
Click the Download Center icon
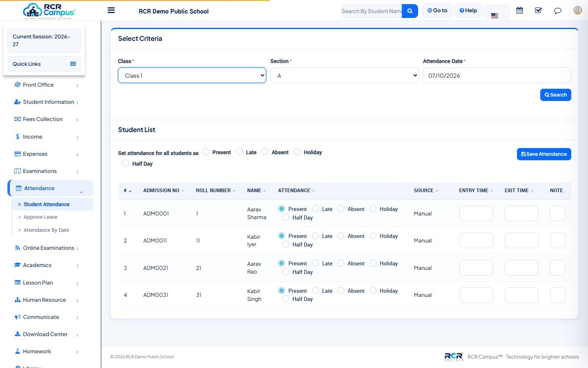[x=18, y=334]
